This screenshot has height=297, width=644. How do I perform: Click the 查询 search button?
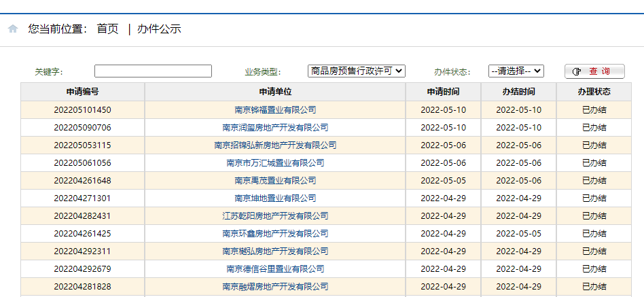(x=594, y=71)
